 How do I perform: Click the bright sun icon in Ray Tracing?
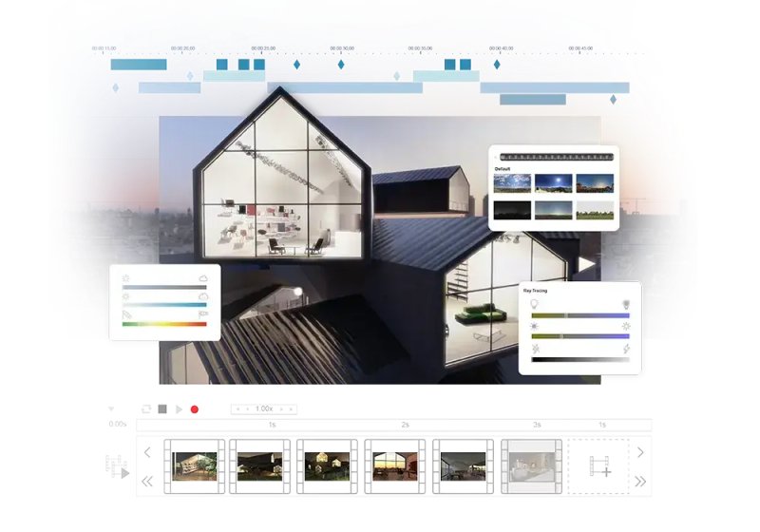pos(626,327)
